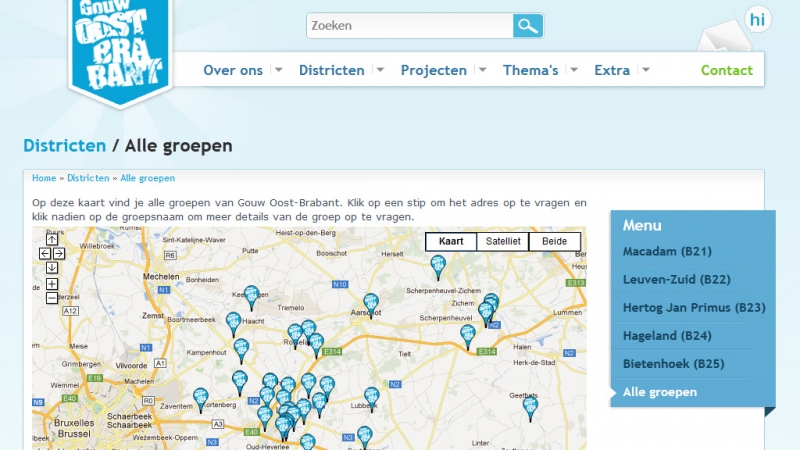
Task: Go to the Contact page
Action: click(727, 70)
